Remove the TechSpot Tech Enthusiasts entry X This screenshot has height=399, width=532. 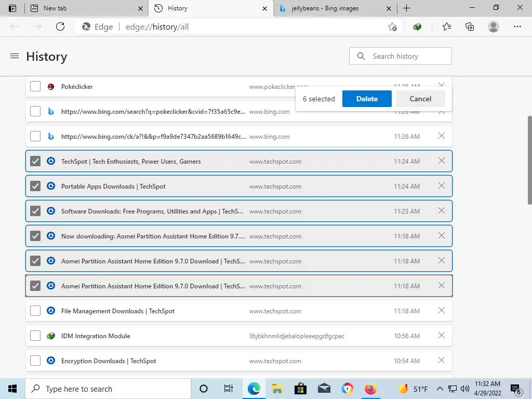[442, 161]
